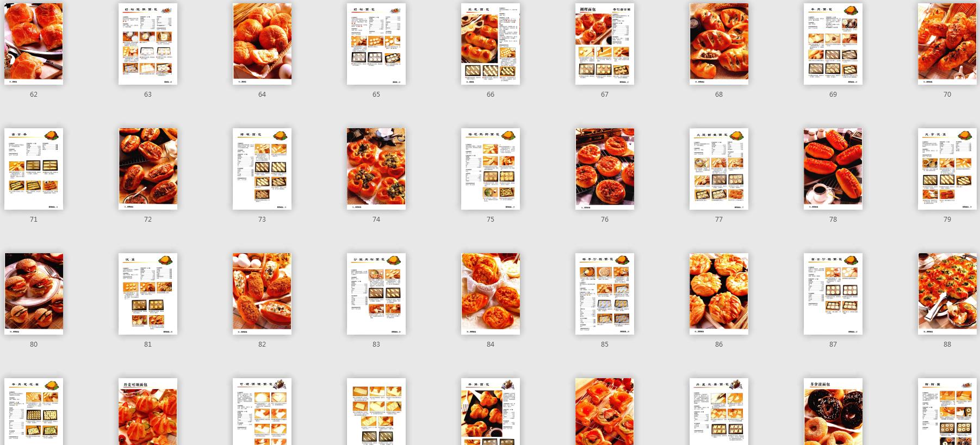Screen dimensions: 980x445
Task: Select thumbnail for page 65
Action: click(x=376, y=43)
